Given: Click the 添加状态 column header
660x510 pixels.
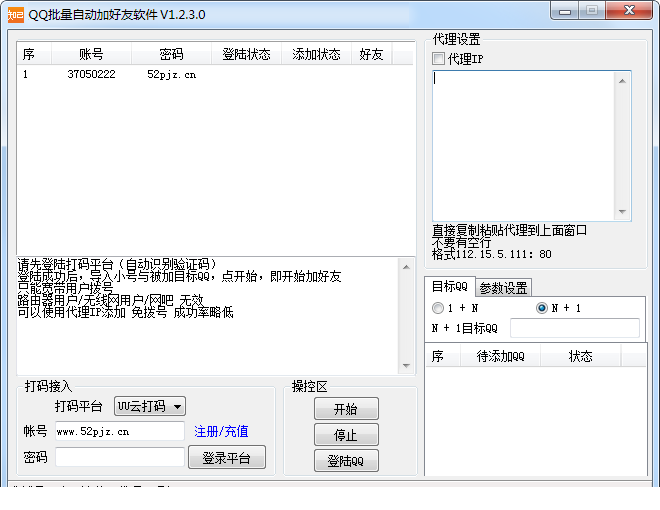Looking at the screenshot, I should tap(316, 54).
